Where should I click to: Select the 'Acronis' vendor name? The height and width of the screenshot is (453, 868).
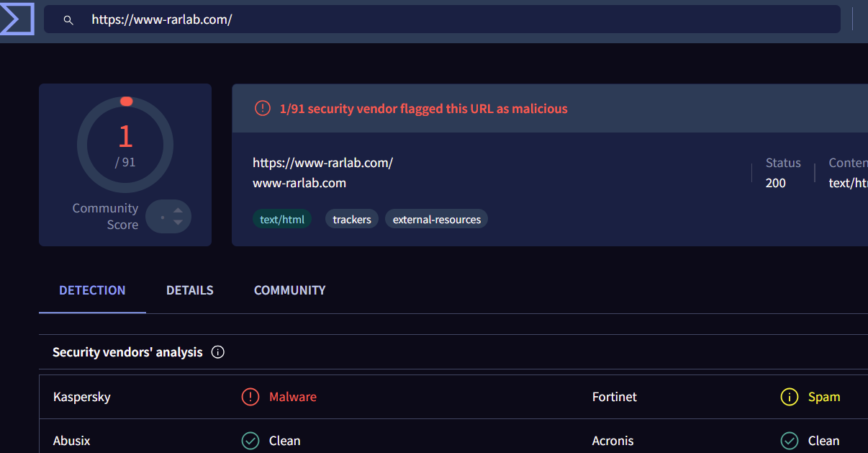613,441
